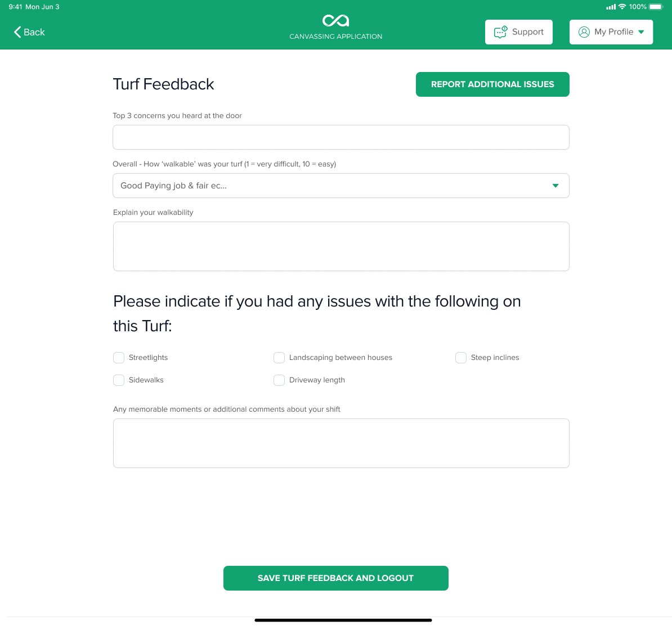The height and width of the screenshot is (626, 672).
Task: Click the infinity logo in header
Action: pos(335,21)
